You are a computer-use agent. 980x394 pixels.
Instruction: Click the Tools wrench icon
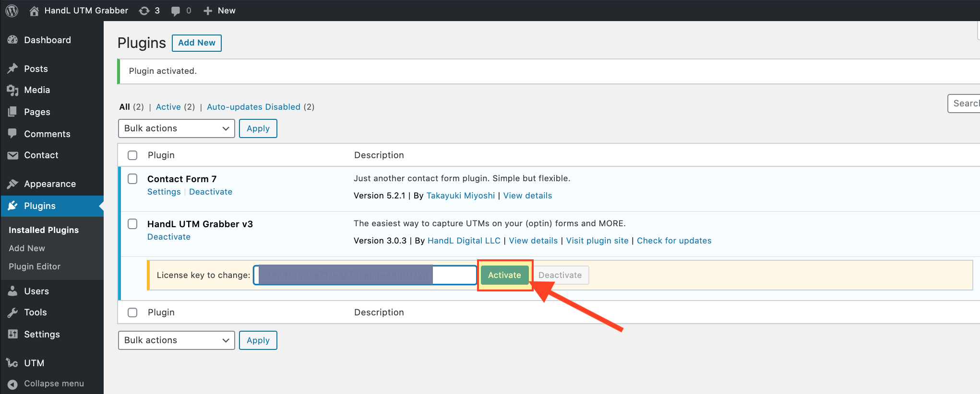pyautogui.click(x=13, y=313)
